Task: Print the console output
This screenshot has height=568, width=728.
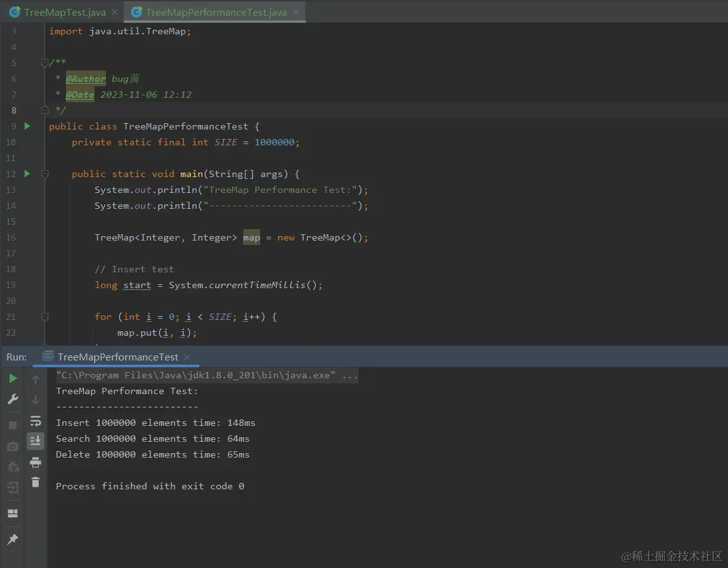Action: [36, 462]
